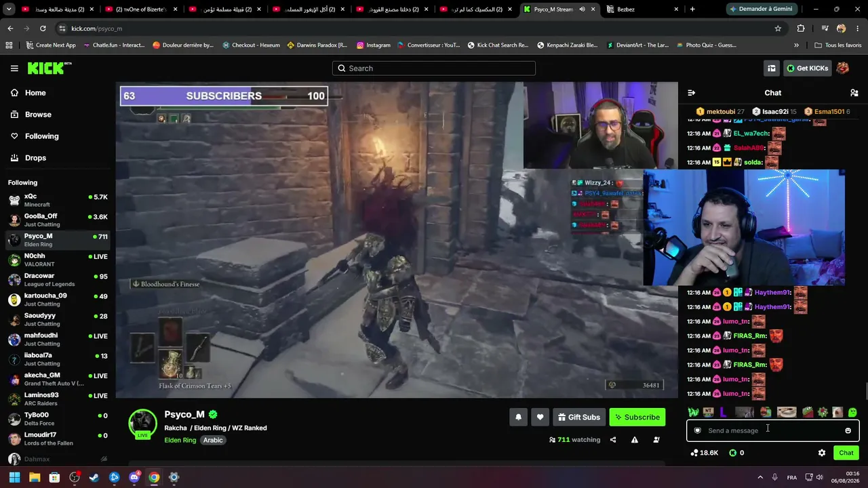Open the inbox icon next to Get KICKs
The image size is (868, 488).
772,68
